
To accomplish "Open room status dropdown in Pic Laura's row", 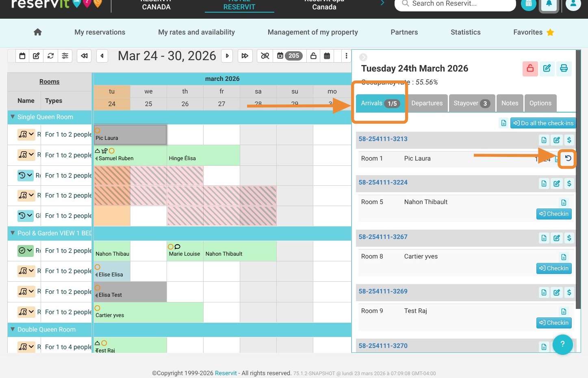I will pos(26,135).
